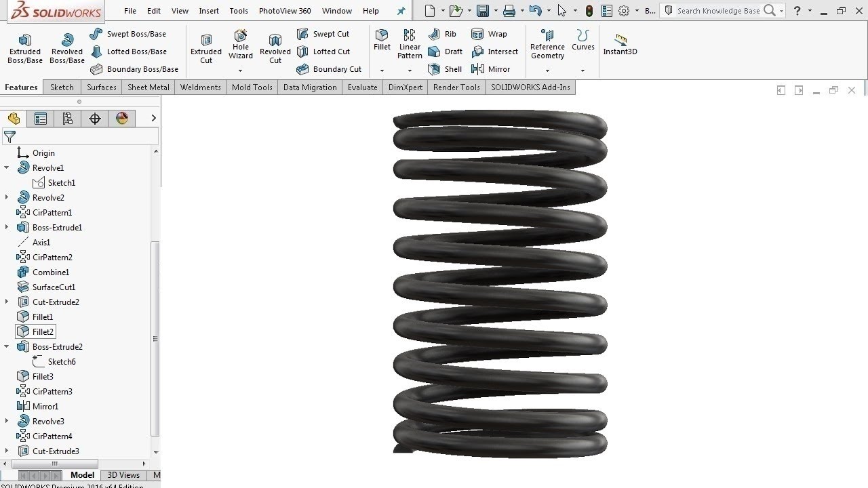Viewport: 868px width, 488px height.
Task: Select the Revolved Boss/Base tool
Action: 66,48
